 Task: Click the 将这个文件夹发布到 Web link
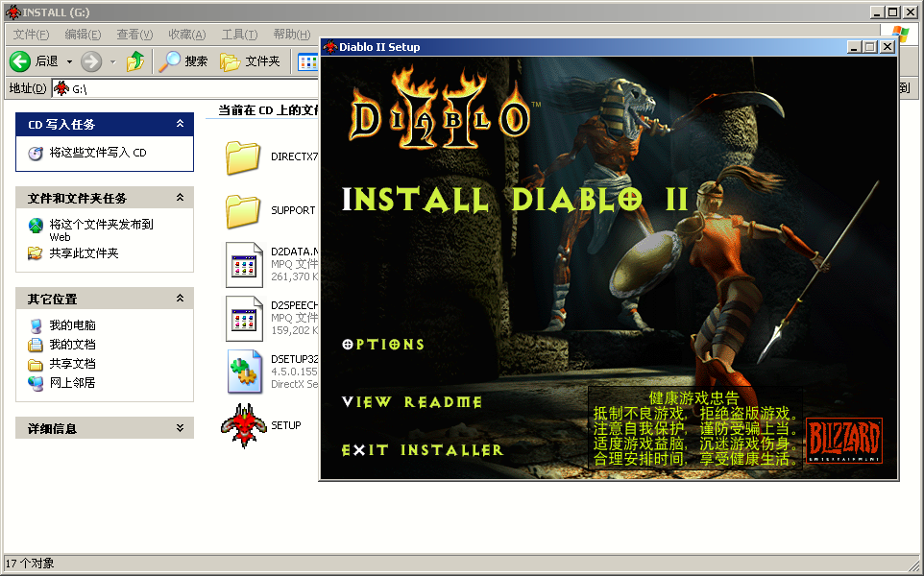tap(102, 230)
